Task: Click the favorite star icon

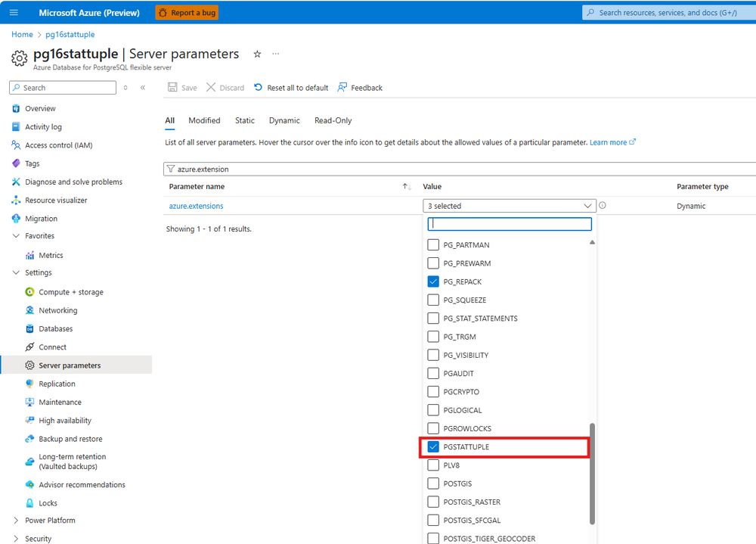Action: (258, 54)
